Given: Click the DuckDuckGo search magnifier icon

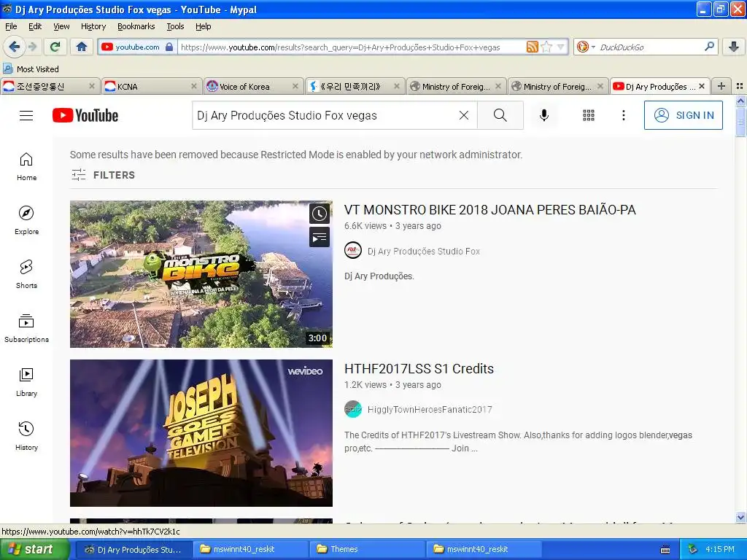Looking at the screenshot, I should [709, 47].
